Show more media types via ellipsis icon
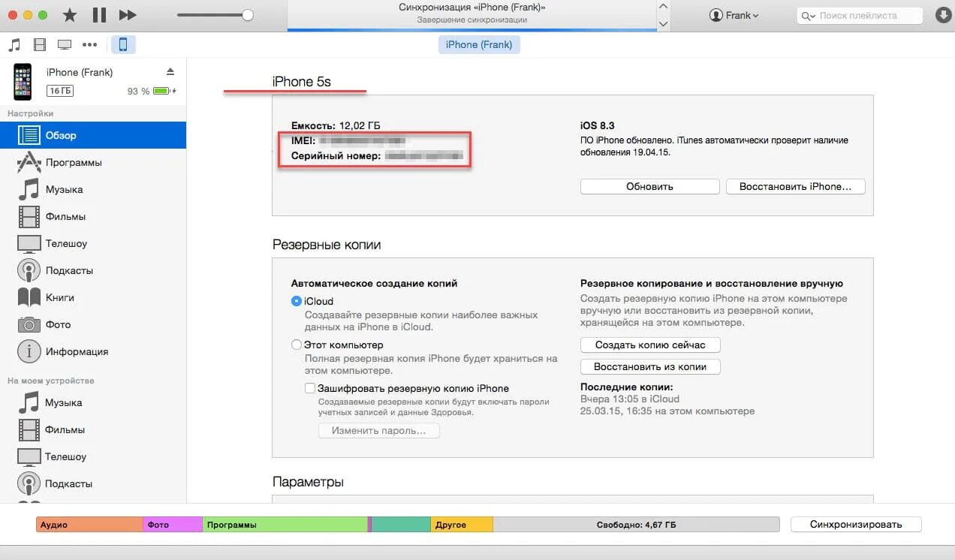The image size is (955, 560). [89, 44]
